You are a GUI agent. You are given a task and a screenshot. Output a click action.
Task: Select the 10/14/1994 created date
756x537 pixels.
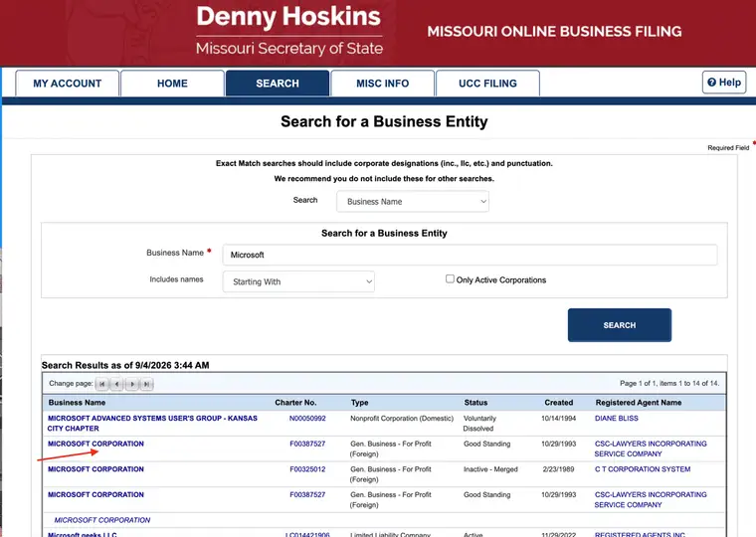click(558, 419)
